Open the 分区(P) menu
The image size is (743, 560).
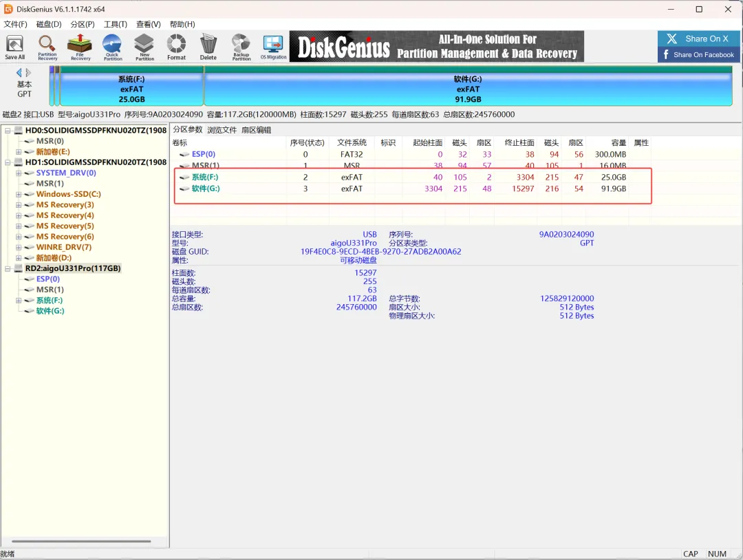click(83, 24)
